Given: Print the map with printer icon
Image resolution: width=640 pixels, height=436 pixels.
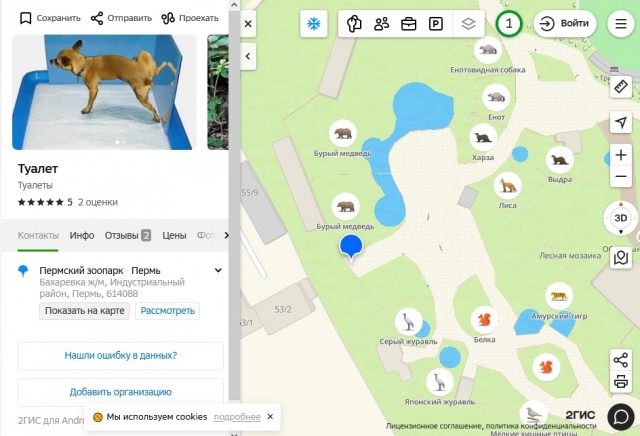Looking at the screenshot, I should [x=621, y=382].
